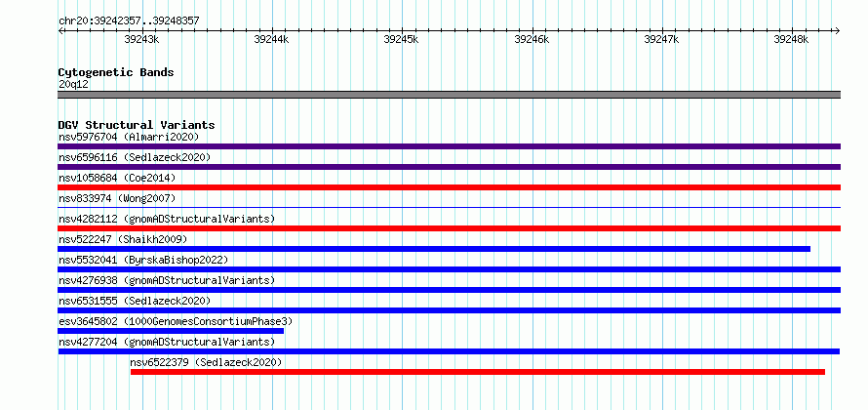Click the short blue bar for esv3645802

[x=171, y=331]
